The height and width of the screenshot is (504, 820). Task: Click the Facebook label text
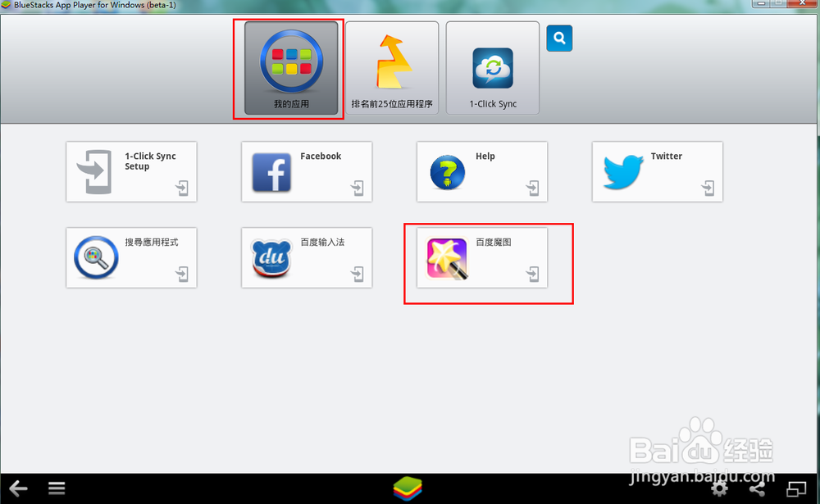pyautogui.click(x=321, y=156)
